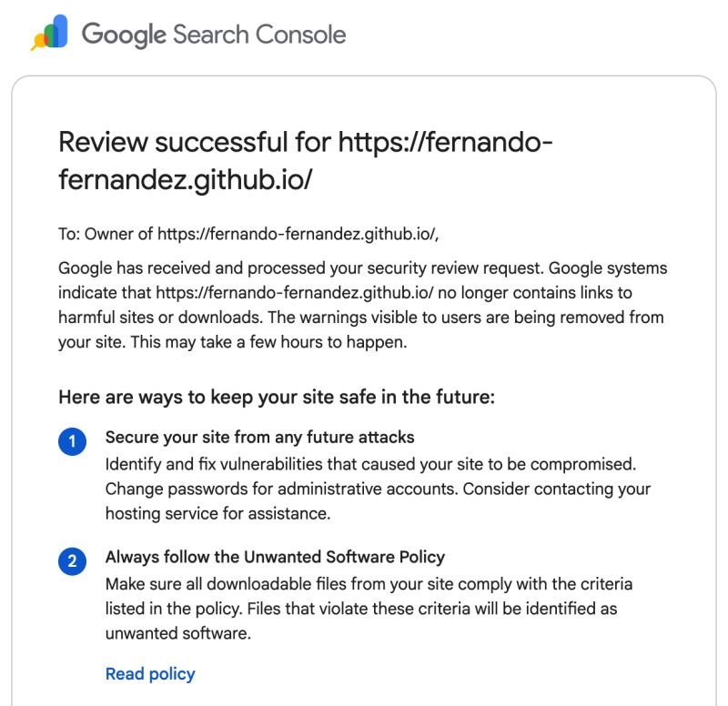728x706 pixels.
Task: Click the Google Search Console logo icon
Action: [x=50, y=32]
